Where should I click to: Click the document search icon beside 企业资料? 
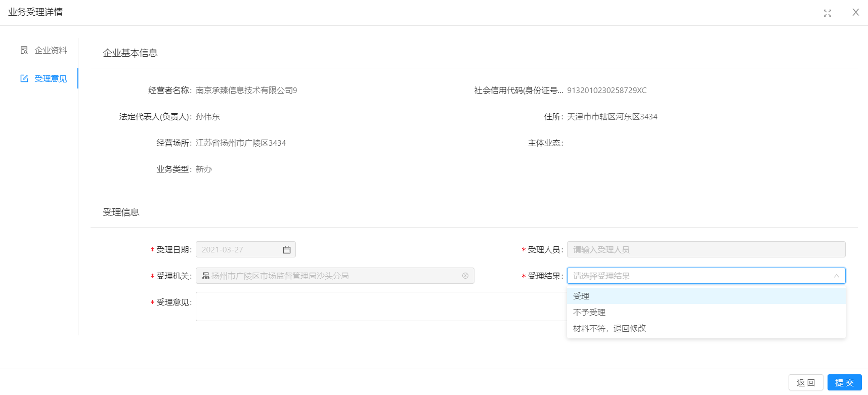point(24,50)
